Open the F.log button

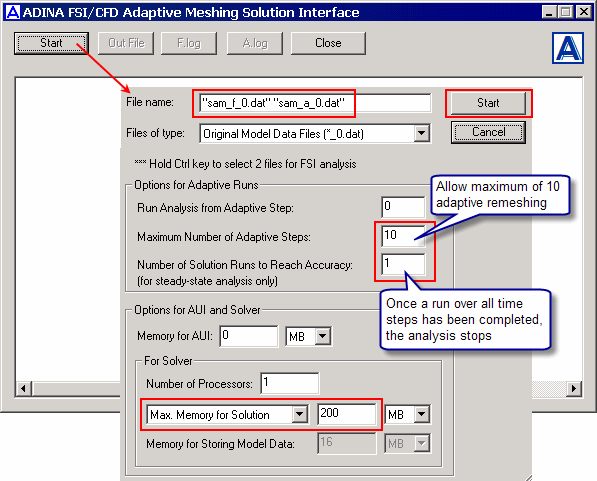[x=189, y=43]
